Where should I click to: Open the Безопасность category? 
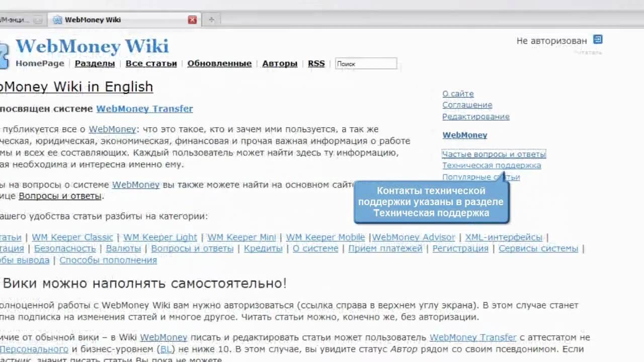(65, 248)
